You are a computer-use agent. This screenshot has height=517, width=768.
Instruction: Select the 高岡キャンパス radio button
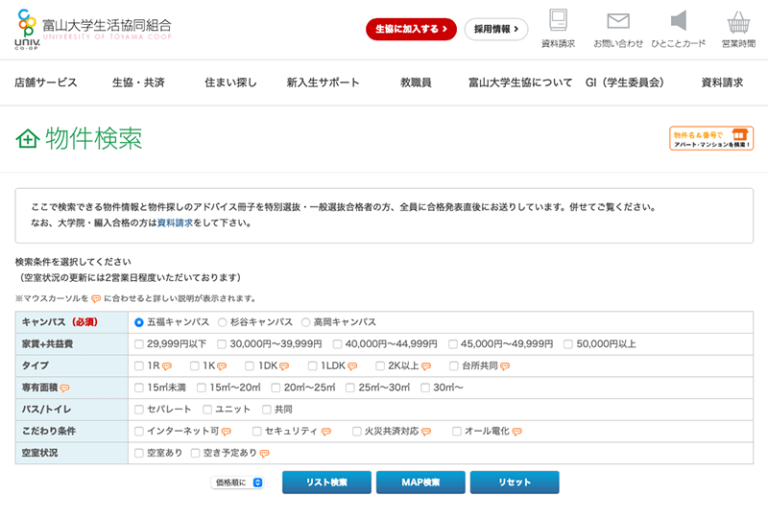coord(306,322)
